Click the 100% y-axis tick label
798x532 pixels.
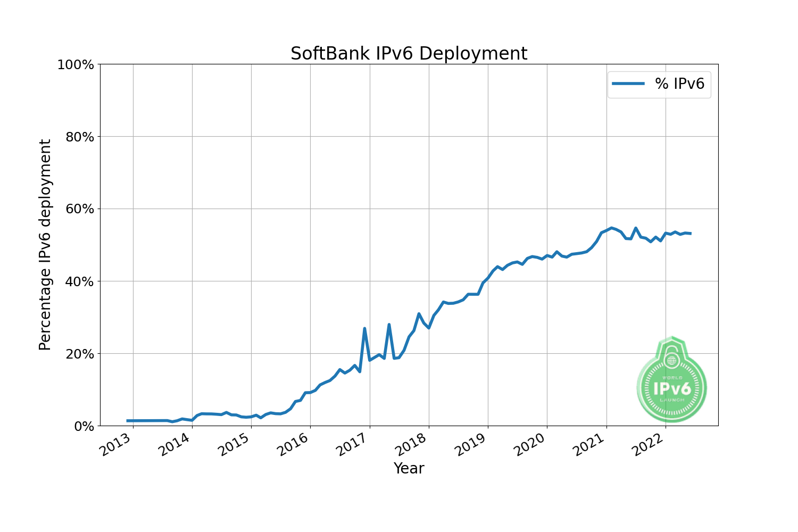tap(75, 65)
